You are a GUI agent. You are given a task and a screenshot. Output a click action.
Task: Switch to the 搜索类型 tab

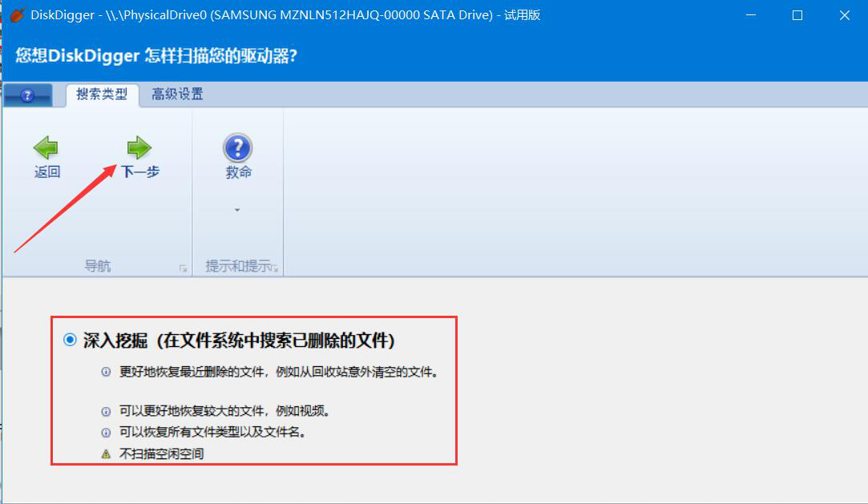click(x=102, y=95)
